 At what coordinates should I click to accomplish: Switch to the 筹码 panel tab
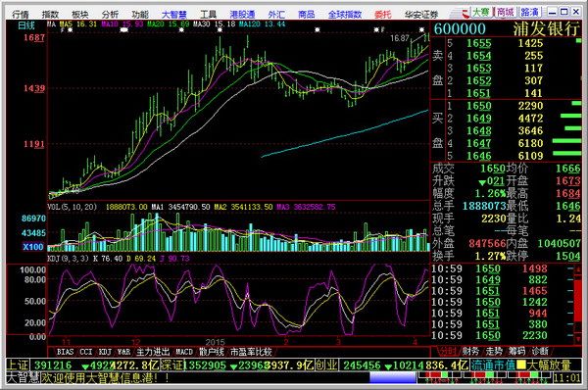(516, 352)
